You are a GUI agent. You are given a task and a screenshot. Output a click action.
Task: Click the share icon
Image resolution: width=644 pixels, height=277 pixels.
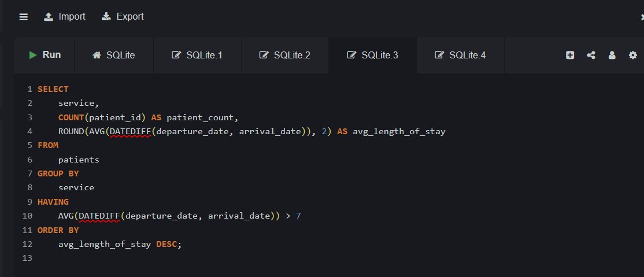coord(591,55)
